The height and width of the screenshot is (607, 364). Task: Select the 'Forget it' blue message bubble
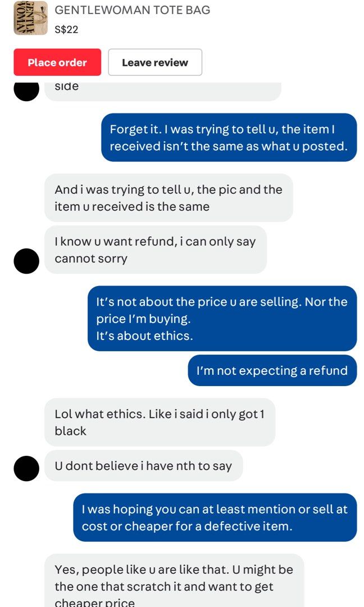229,138
